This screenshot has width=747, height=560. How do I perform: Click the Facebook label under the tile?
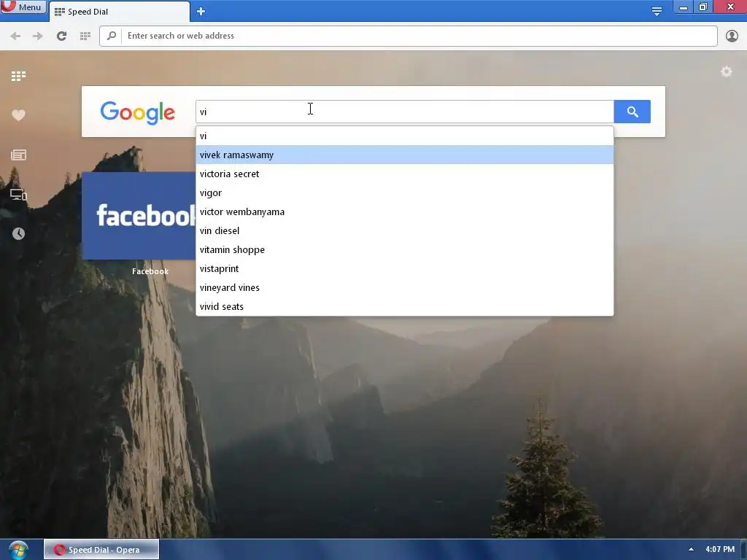(x=150, y=271)
